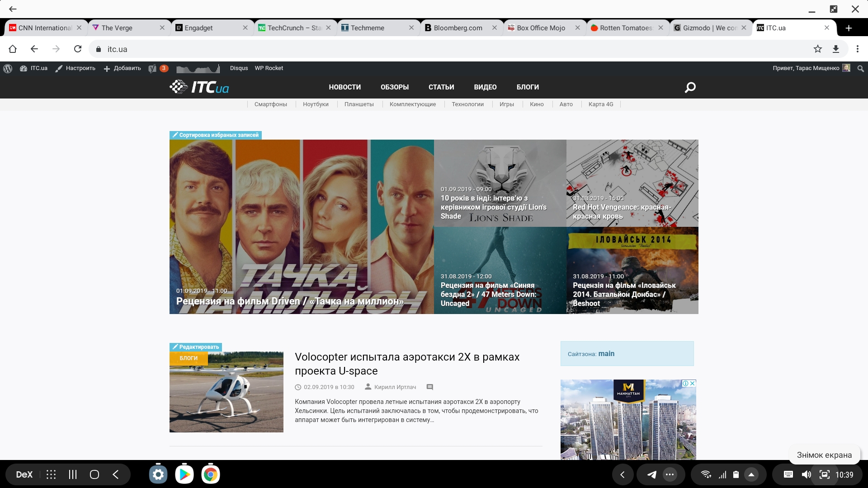The height and width of the screenshot is (488, 868).
Task: Switch to The Verge tab
Action: point(127,28)
